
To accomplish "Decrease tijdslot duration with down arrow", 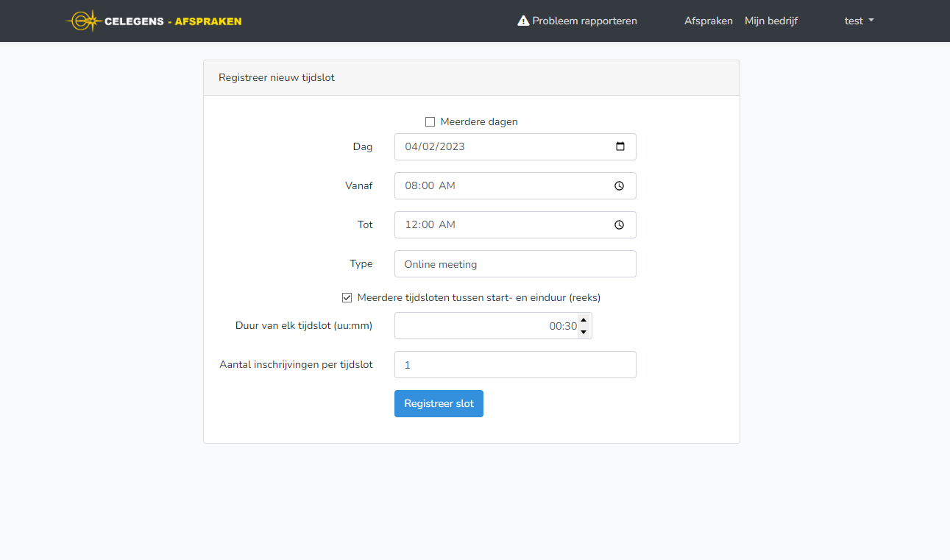I will coord(584,332).
